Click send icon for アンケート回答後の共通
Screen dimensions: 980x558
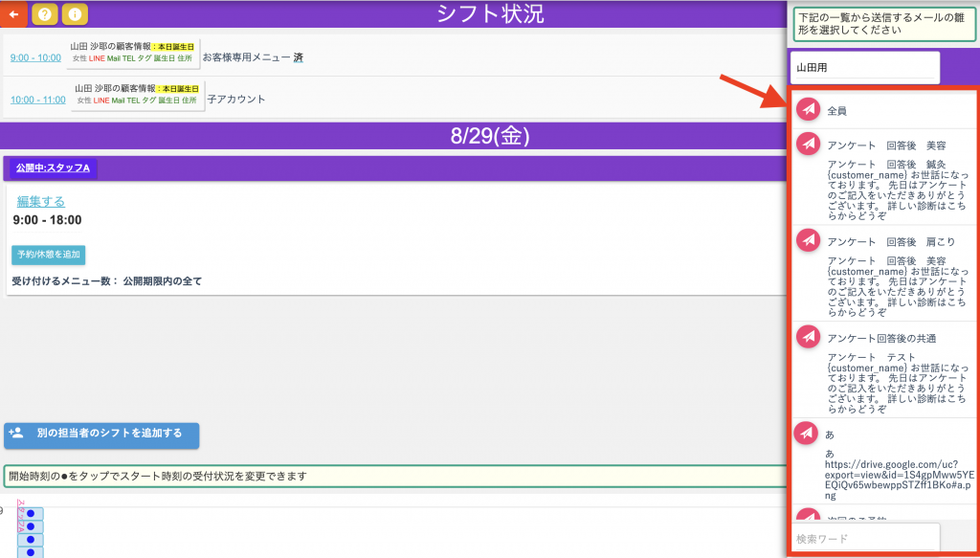(x=809, y=337)
